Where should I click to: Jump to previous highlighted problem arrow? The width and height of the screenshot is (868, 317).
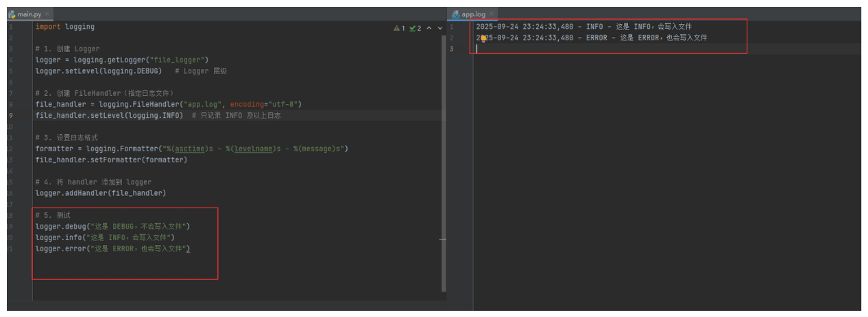coord(429,28)
